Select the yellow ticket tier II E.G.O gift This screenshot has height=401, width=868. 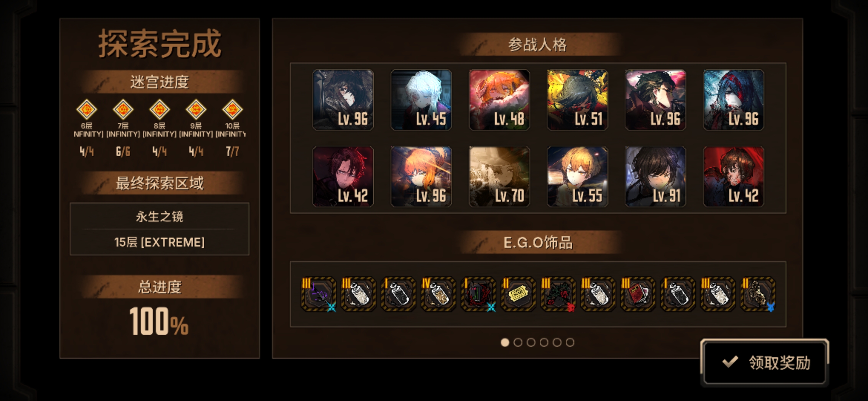518,294
